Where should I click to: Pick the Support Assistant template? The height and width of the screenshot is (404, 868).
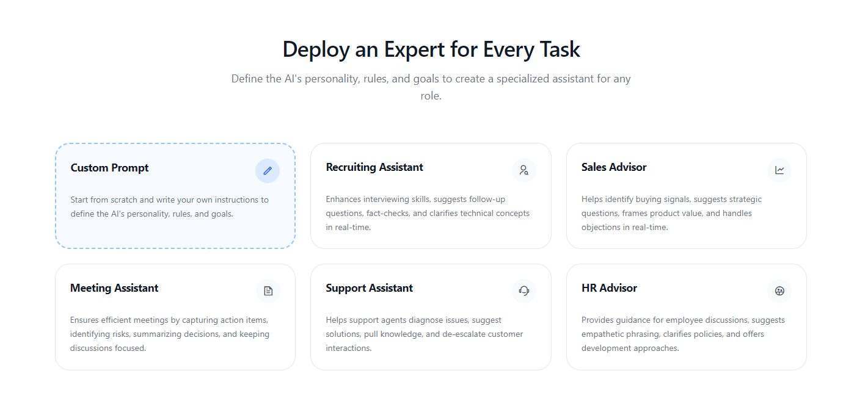[431, 316]
